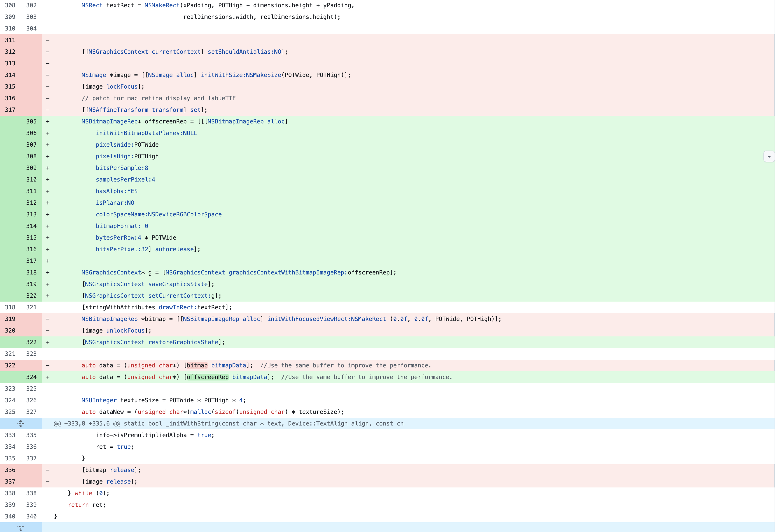
Task: Expand all hidden lines at hunk header
Action: (x=21, y=423)
